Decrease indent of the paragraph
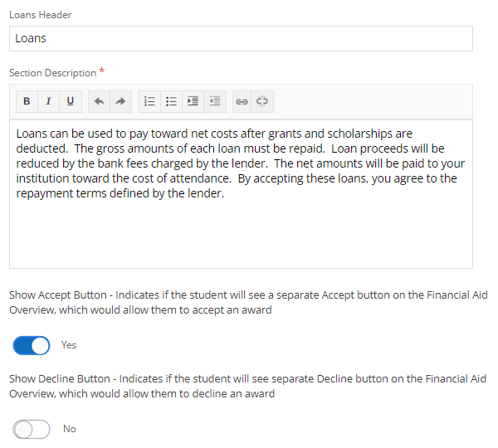 [214, 101]
